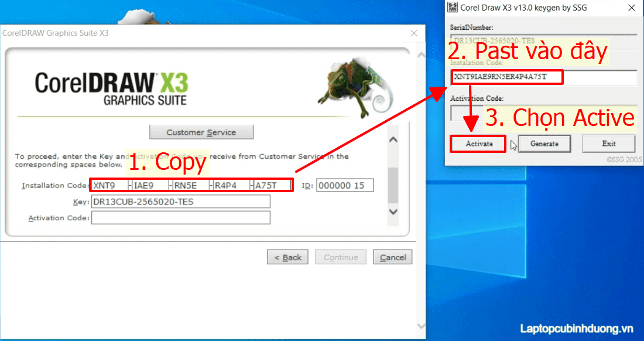Click the CorelDRAW X3 Graphics Suite logo
This screenshot has width=644, height=341.
(111, 89)
